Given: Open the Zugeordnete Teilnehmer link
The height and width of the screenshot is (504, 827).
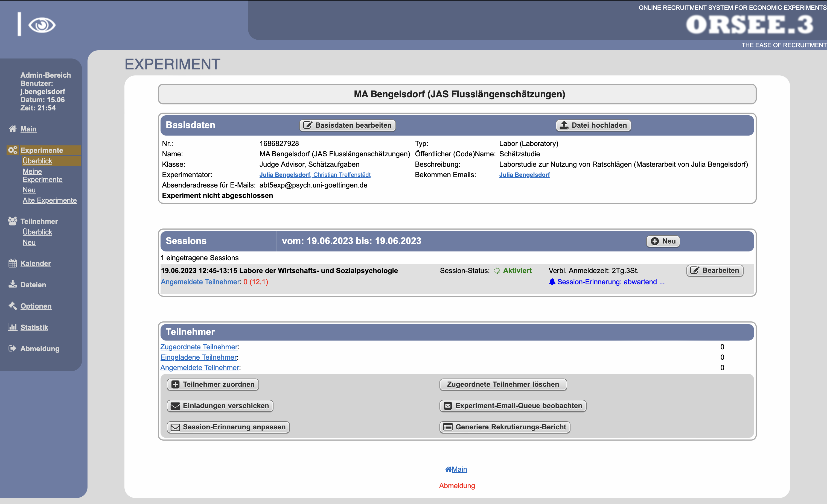Looking at the screenshot, I should click(x=199, y=347).
